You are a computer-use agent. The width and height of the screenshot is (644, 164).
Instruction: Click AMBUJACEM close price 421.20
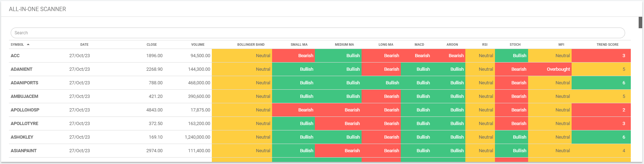[x=155, y=96]
